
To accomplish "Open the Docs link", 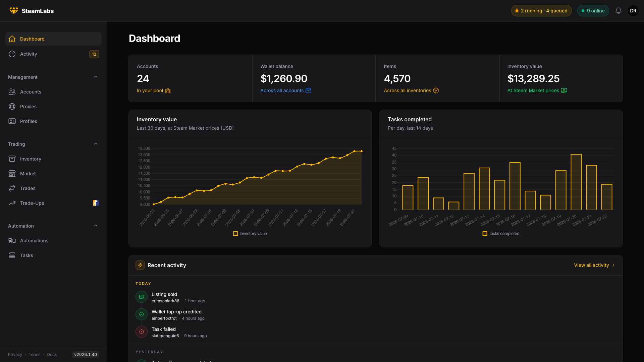I will click(52, 355).
